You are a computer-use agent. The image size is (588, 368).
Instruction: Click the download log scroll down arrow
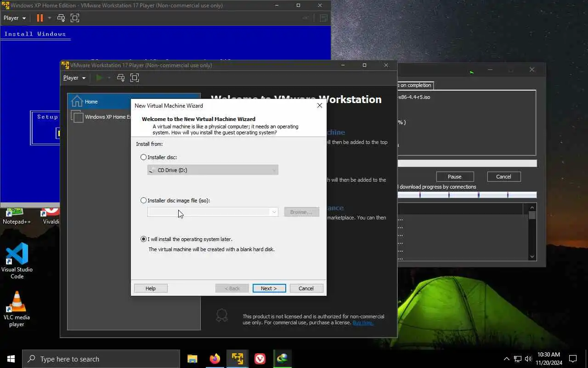[532, 257]
